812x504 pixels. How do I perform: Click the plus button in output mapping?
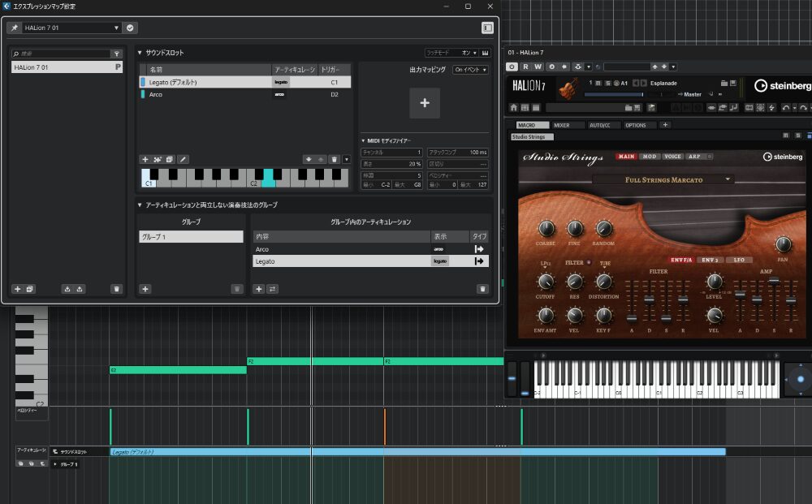(x=424, y=103)
